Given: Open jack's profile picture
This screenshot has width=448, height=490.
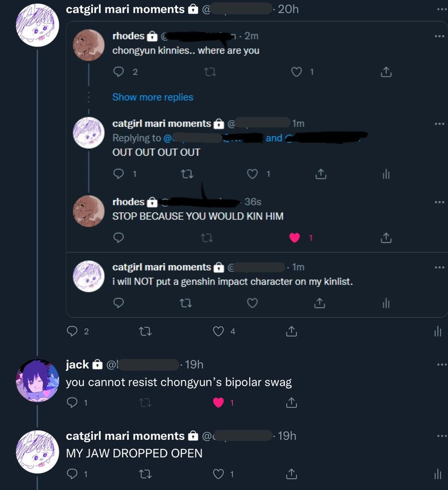Looking at the screenshot, I should point(37,380).
